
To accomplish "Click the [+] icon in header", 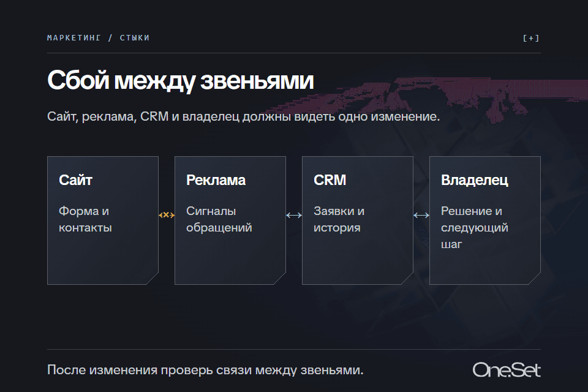I will pos(530,38).
